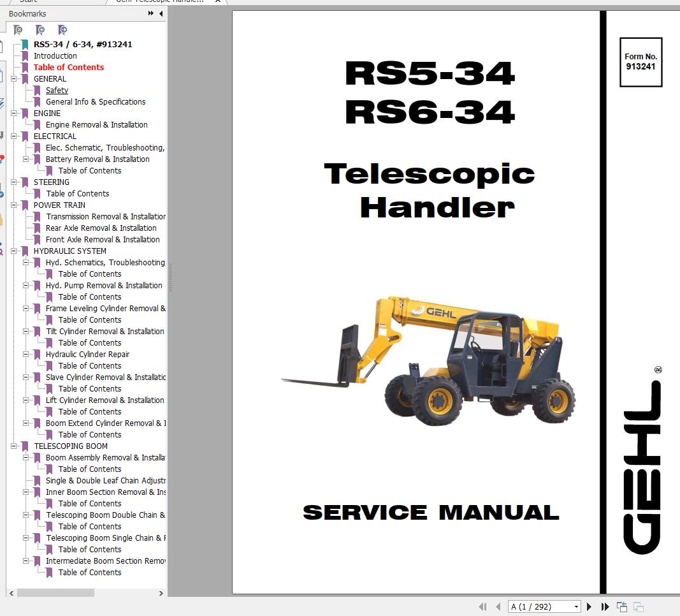Jump to the first page
The image size is (680, 616).
tap(482, 606)
